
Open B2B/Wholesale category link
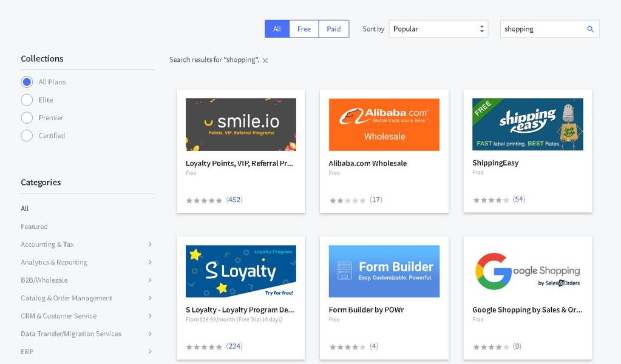pos(44,280)
